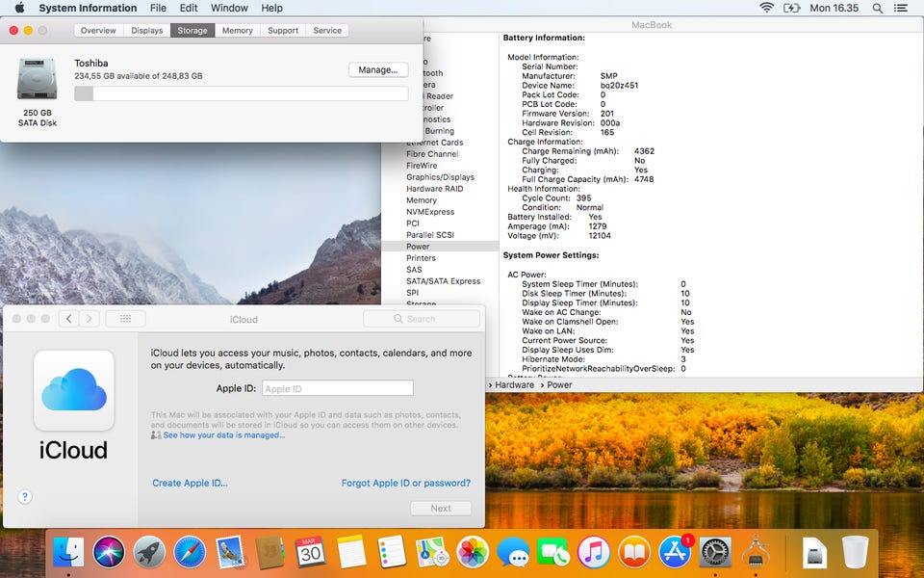Viewport: 924px width, 578px height.
Task: Open Safari compass icon in dock
Action: point(190,553)
